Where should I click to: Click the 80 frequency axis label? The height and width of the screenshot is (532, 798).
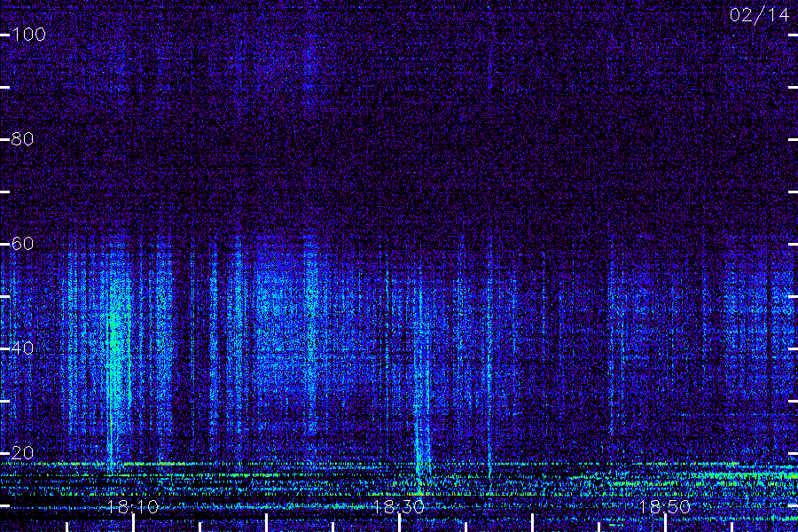point(22,139)
